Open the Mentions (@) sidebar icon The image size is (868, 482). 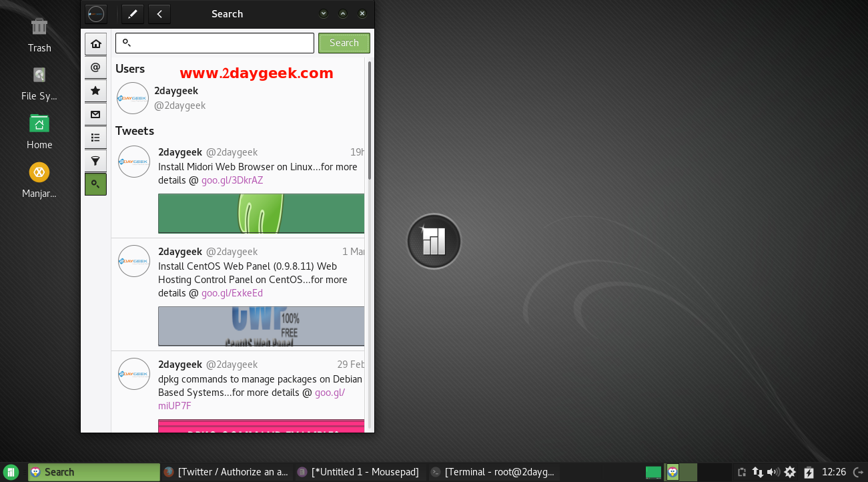click(95, 67)
